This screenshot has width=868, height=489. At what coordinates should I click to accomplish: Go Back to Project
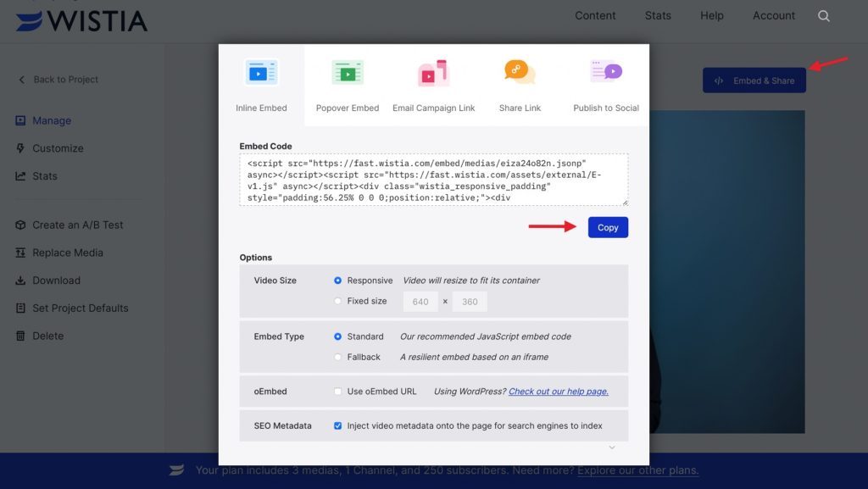click(x=65, y=80)
